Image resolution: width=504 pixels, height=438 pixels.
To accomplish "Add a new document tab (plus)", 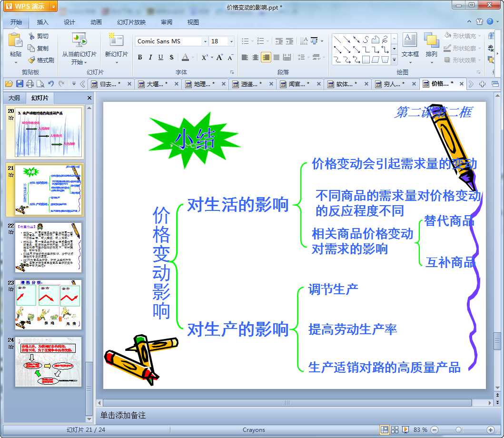I will click(482, 84).
